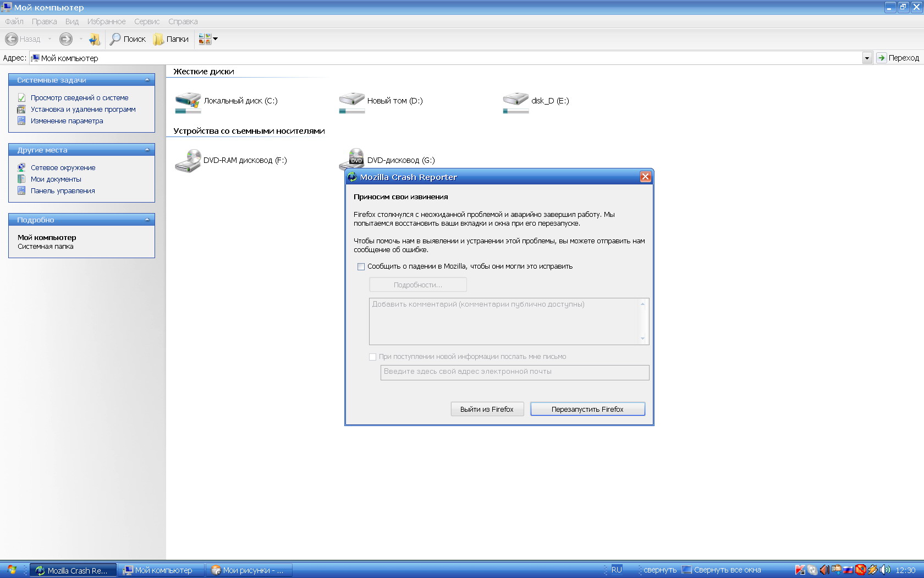Image resolution: width=924 pixels, height=578 pixels.
Task: Enable crash report checkbox for Mozilla
Action: [361, 266]
